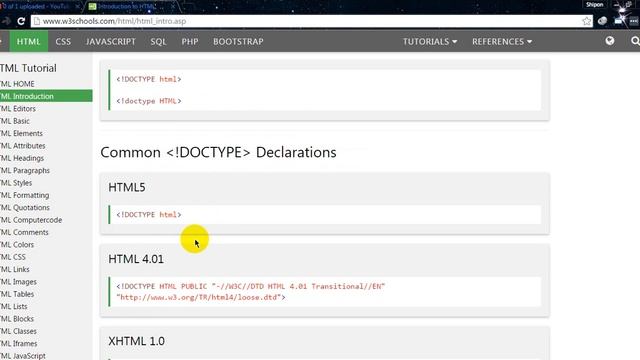Expand the REFERENCES dropdown menu

click(x=502, y=42)
